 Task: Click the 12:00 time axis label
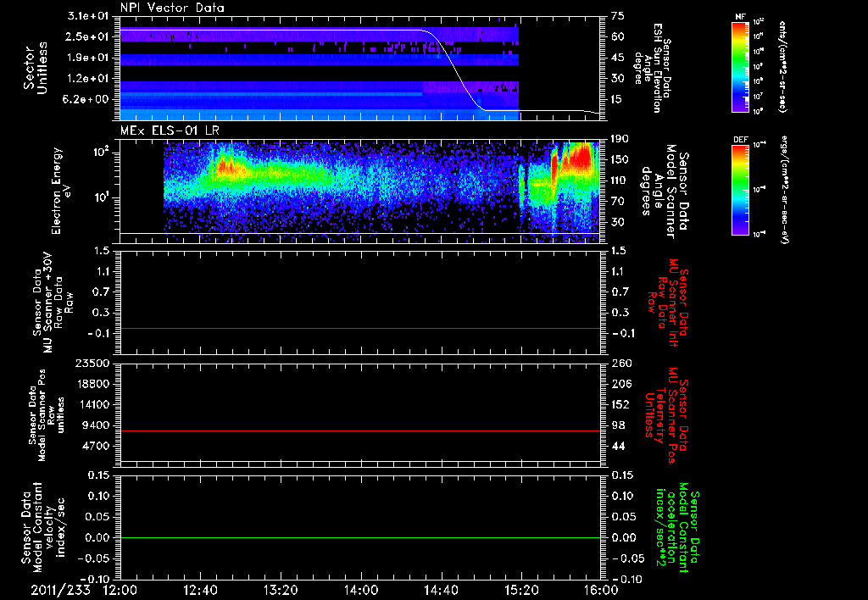pos(120,590)
